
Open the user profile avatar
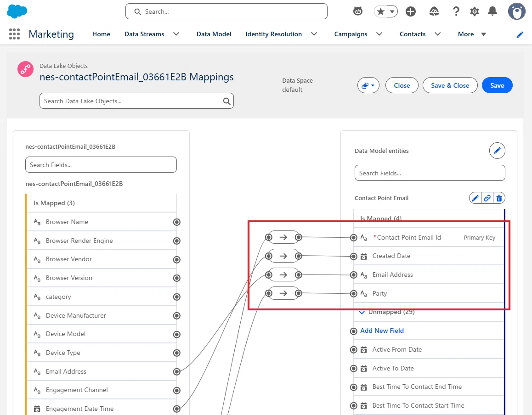click(x=517, y=11)
